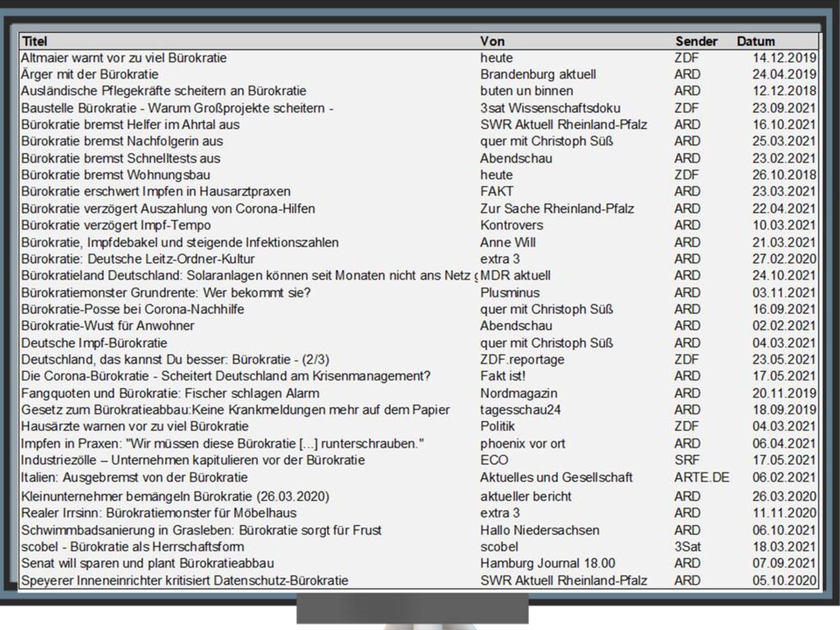Select 'scobel - Bürokratie als Herrschaftsform' row
The width and height of the screenshot is (840, 630).
[x=419, y=547]
